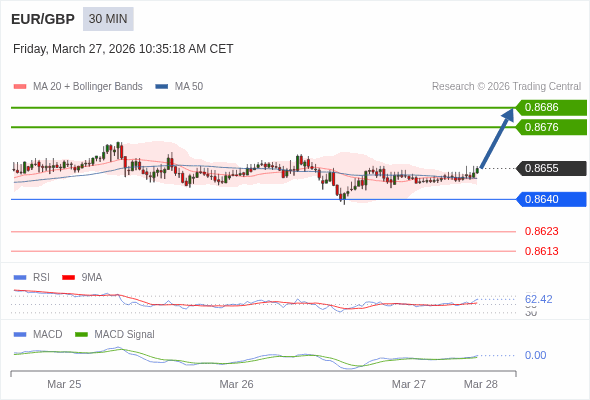The width and height of the screenshot is (590, 400).
Task: Click the 0.8623 support level label
Action: (541, 231)
